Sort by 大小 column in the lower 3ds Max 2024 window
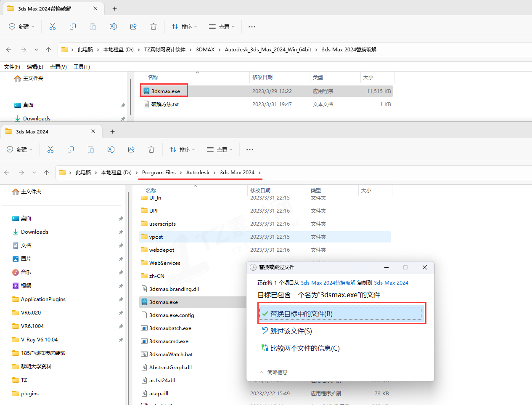Screen dimensions: 532x405 pos(366,191)
